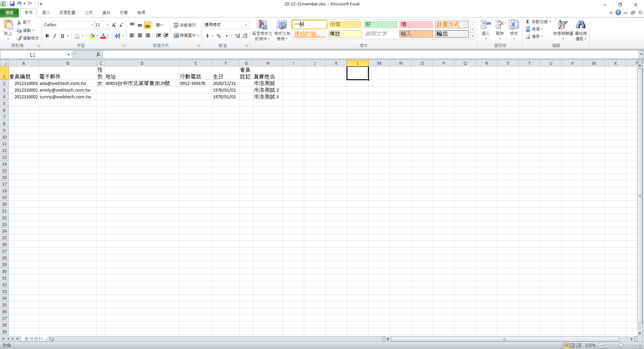Switch to the 公式 (Formulas) ribbon tab
The height and width of the screenshot is (349, 644).
point(89,13)
